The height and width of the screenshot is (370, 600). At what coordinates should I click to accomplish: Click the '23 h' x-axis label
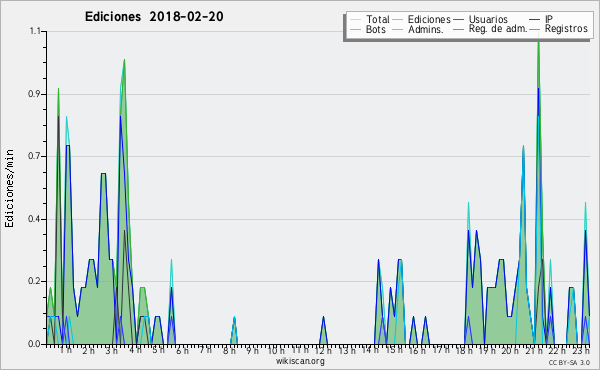580,350
